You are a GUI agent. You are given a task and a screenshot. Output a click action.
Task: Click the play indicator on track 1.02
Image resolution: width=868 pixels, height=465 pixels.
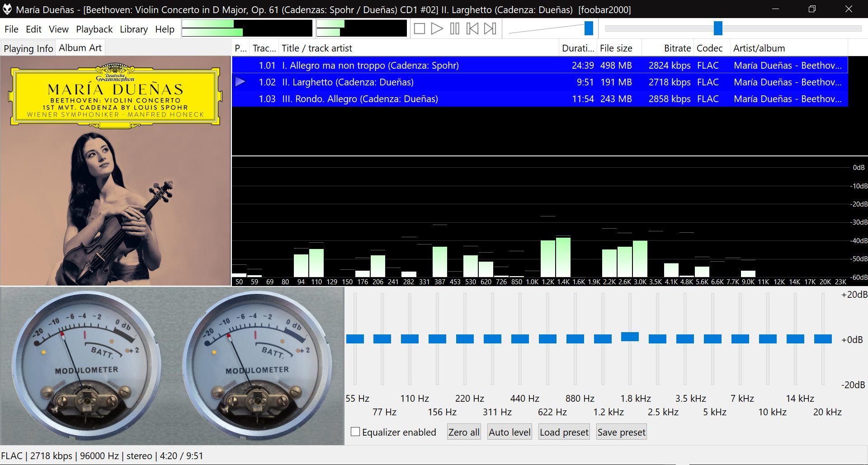[x=241, y=82]
